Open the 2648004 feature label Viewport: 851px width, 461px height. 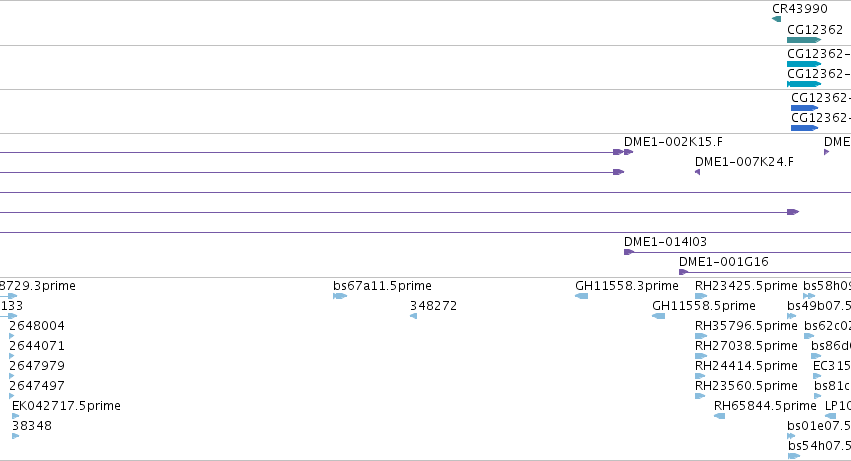37,326
